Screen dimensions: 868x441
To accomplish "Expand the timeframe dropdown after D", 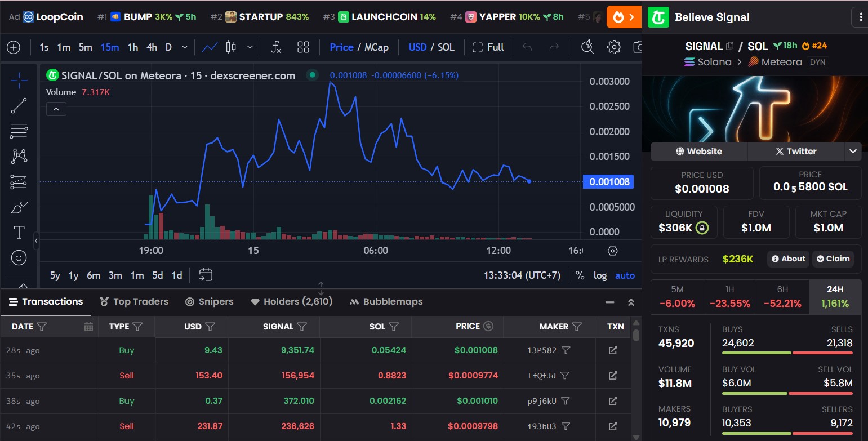I will tap(184, 47).
